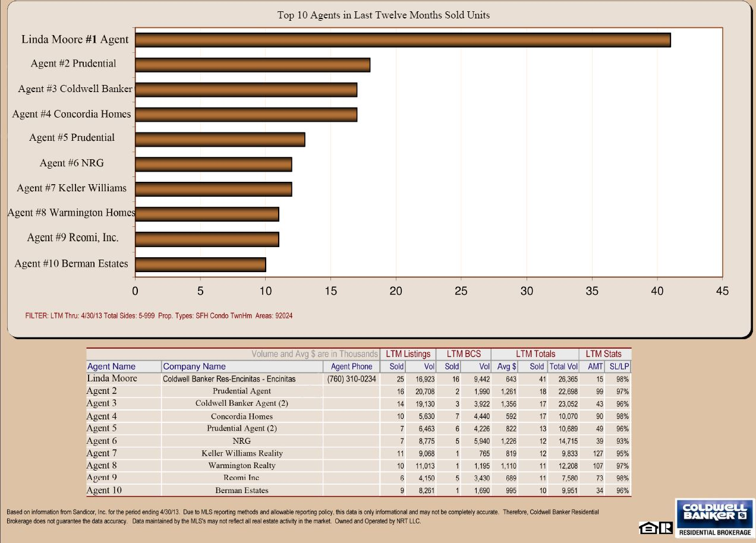Click SL/LP value 93%
The width and height of the screenshot is (756, 543).
point(622,441)
